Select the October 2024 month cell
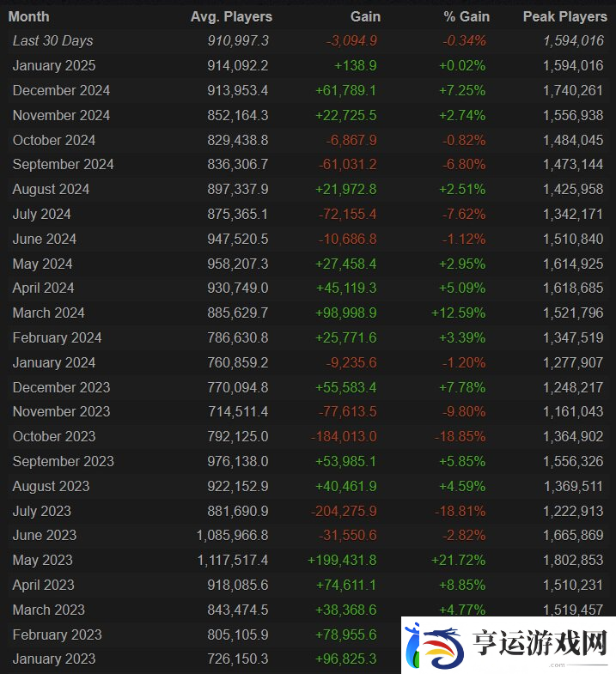Screen dimensions: 616x674 (x=54, y=141)
